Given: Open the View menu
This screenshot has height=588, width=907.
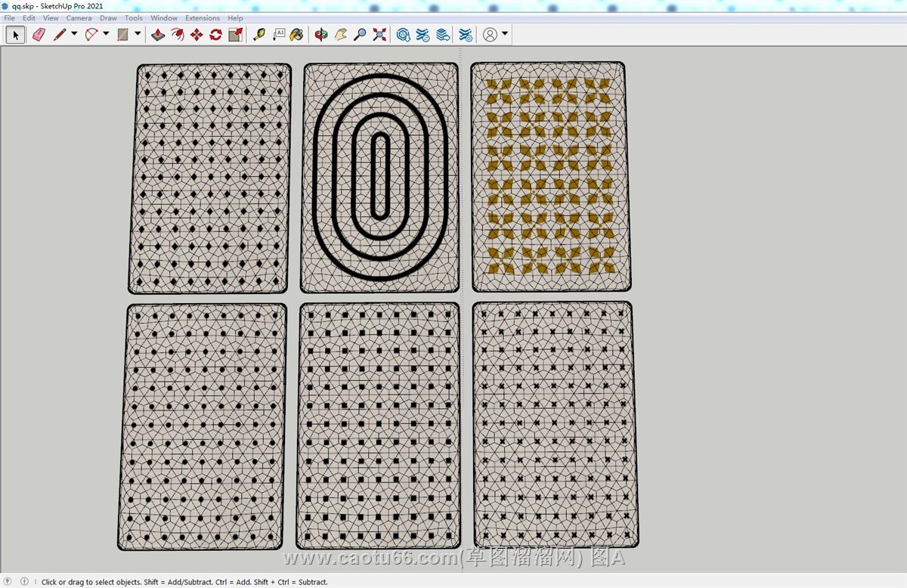Looking at the screenshot, I should (51, 18).
